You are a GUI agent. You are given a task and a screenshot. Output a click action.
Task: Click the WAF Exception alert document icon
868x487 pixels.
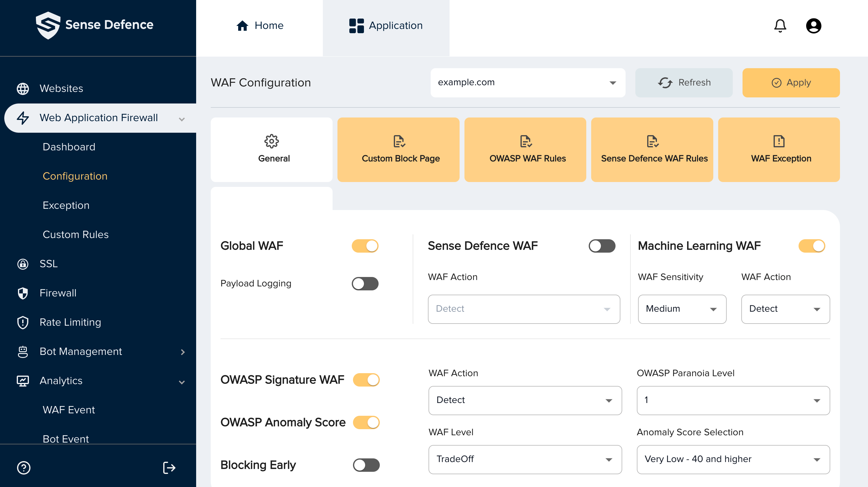pos(779,141)
